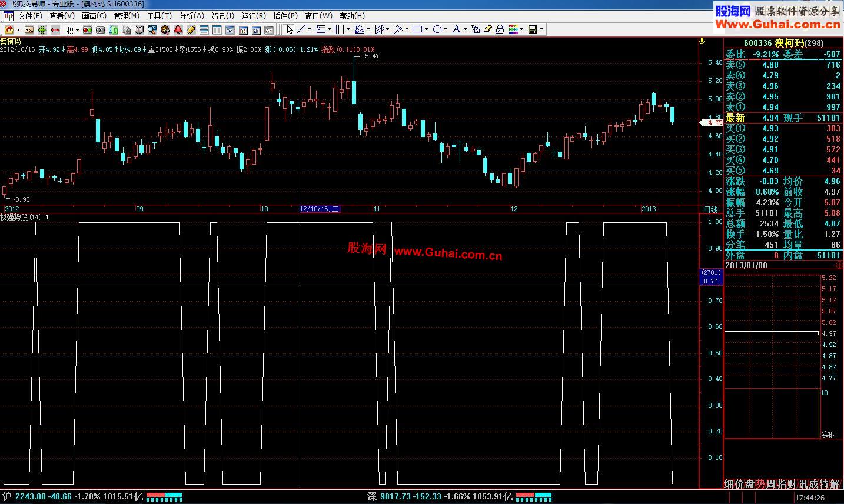
Task: Select the arrow pointer tool
Action: [289, 29]
